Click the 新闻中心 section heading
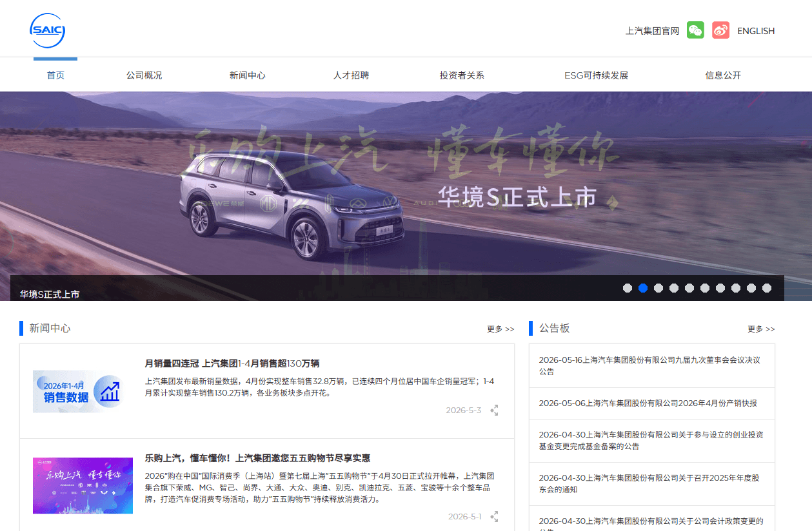This screenshot has width=812, height=531. [x=50, y=329]
